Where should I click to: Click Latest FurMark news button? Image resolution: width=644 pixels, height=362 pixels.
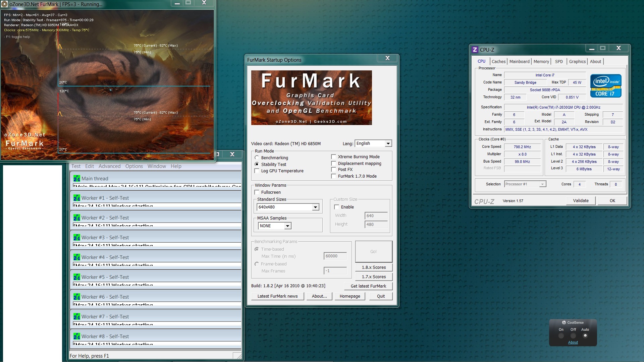pos(277,296)
